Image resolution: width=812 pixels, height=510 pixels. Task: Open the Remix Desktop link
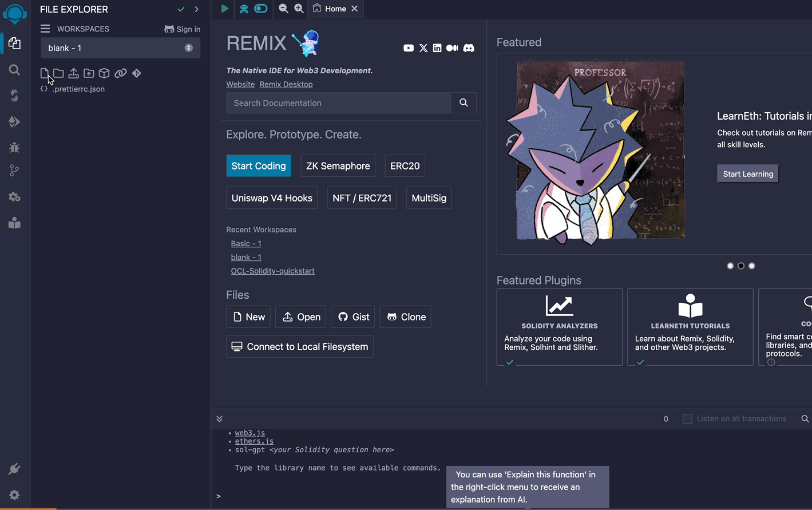286,84
